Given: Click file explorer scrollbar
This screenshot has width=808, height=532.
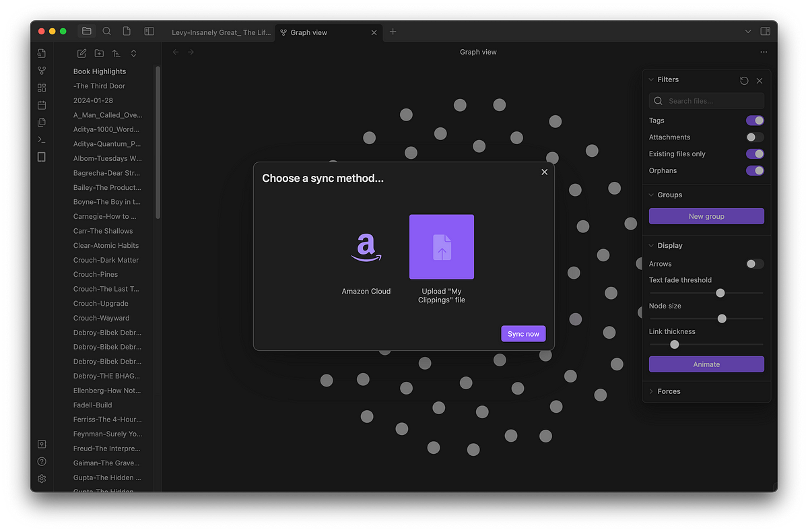Looking at the screenshot, I should [158, 141].
